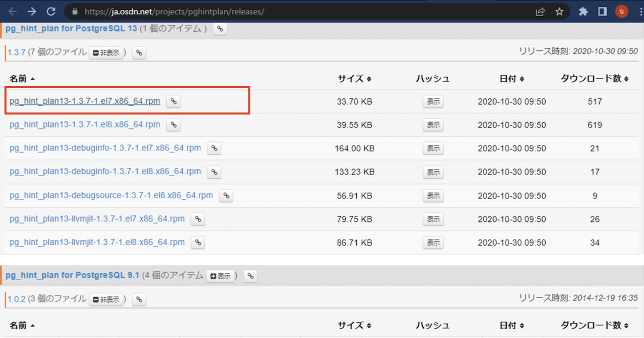Show hash for debugsource el8 rpm
Screen dimensions: 644x338
click(433, 195)
